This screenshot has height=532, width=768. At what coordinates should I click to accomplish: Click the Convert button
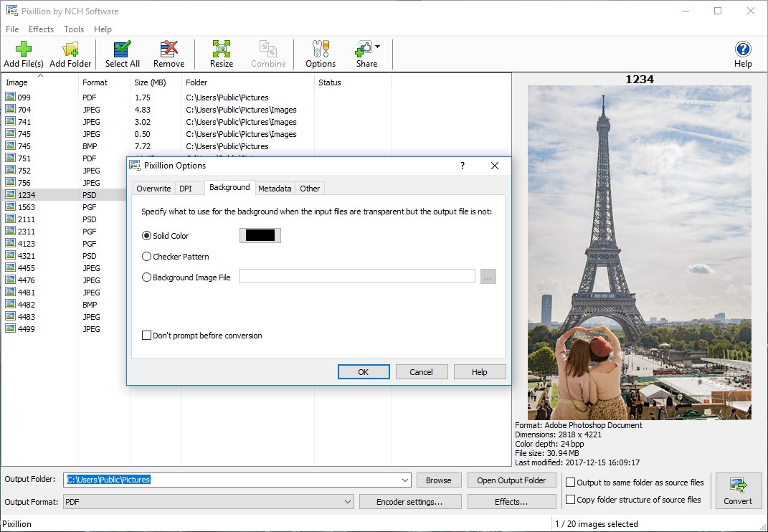(738, 490)
